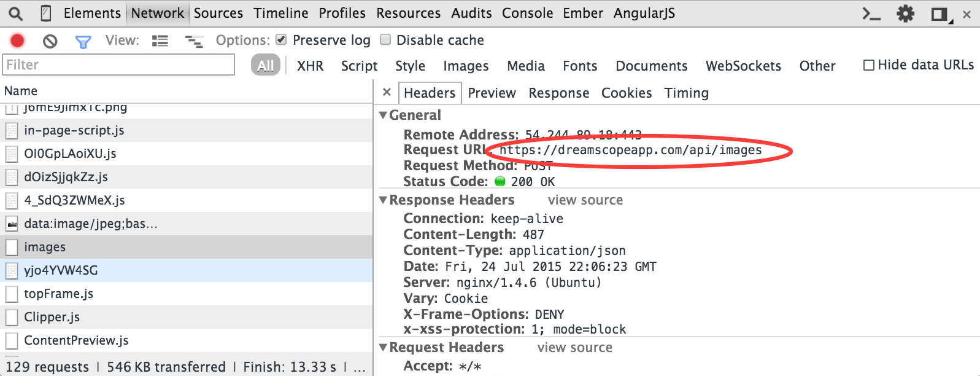This screenshot has width=980, height=376.
Task: Open DevTools settings gear
Action: [x=905, y=14]
